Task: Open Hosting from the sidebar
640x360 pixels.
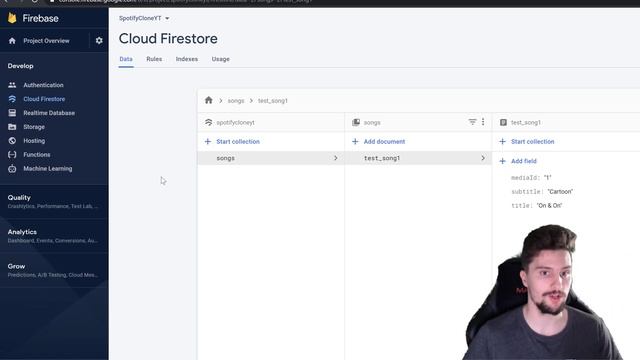Action: pyautogui.click(x=34, y=141)
